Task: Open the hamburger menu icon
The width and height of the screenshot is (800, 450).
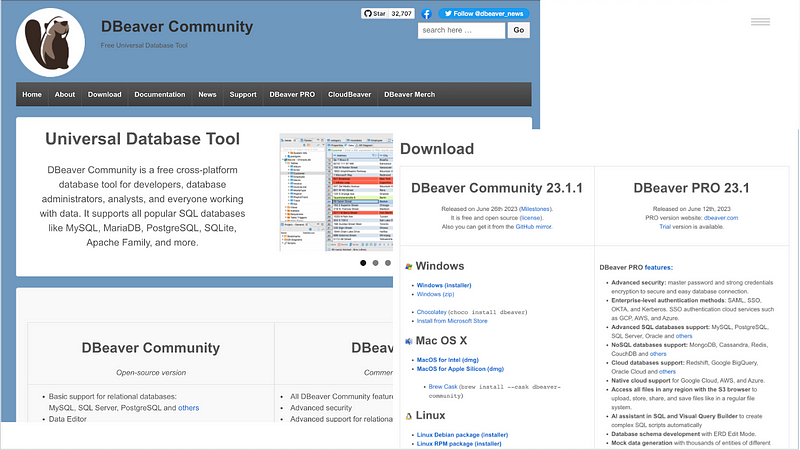Action: [760, 21]
